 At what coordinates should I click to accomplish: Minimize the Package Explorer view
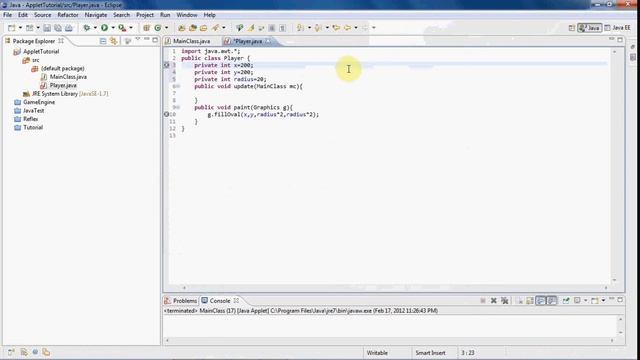tap(147, 40)
